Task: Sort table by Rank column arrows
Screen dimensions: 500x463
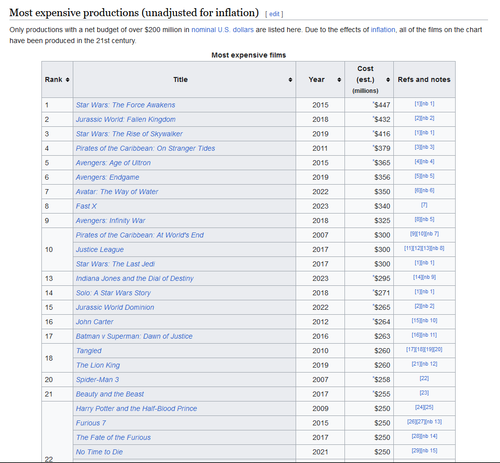Action: [68, 80]
